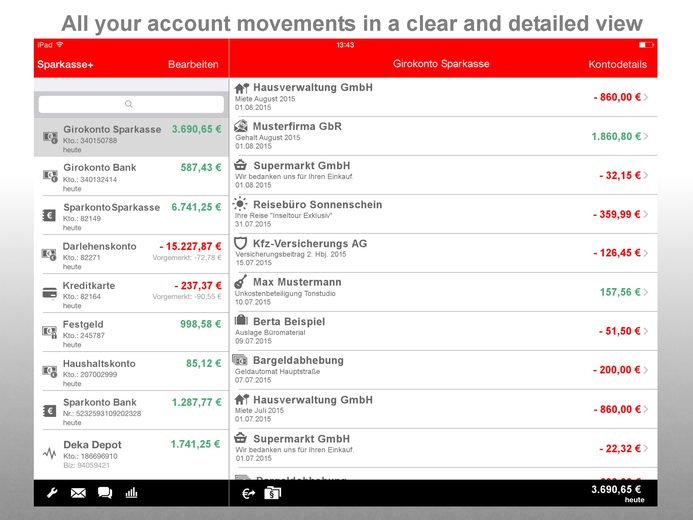Tap the Sparkasse+ title
This screenshot has height=520, width=693.
(x=65, y=65)
